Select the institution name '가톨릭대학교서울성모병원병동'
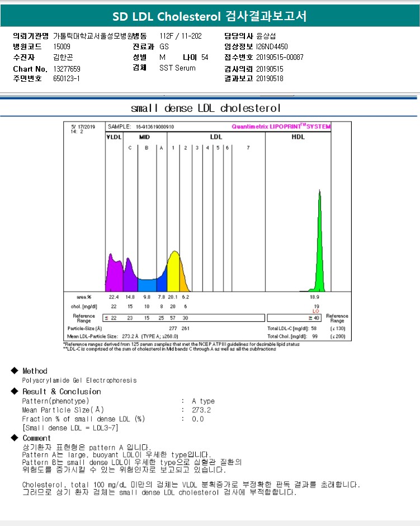This screenshot has height=526, width=420. tap(100, 36)
